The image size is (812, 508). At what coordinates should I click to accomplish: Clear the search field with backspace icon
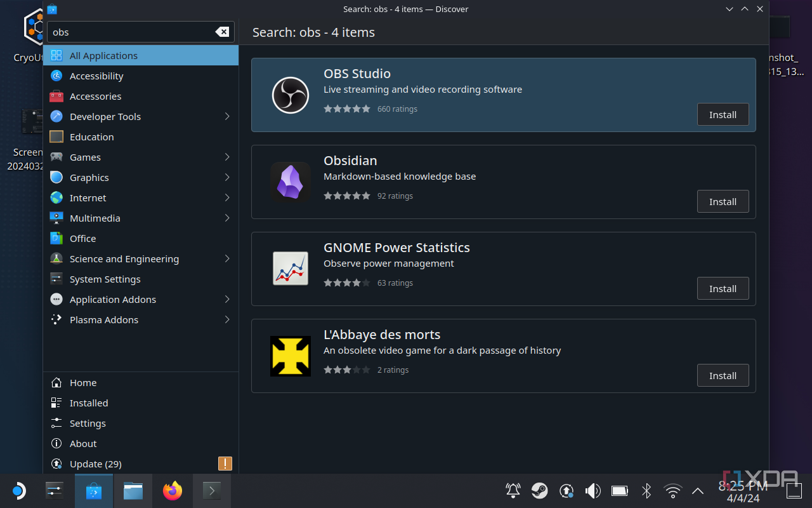(x=222, y=32)
